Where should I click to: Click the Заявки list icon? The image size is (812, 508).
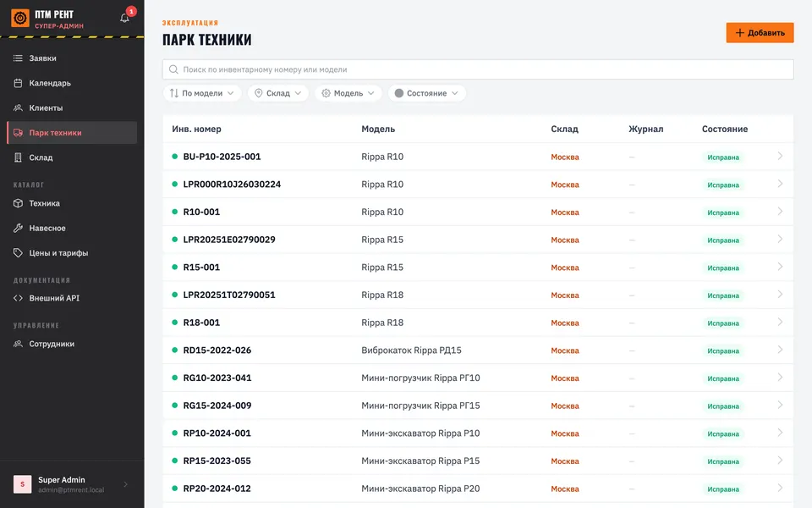[x=18, y=58]
